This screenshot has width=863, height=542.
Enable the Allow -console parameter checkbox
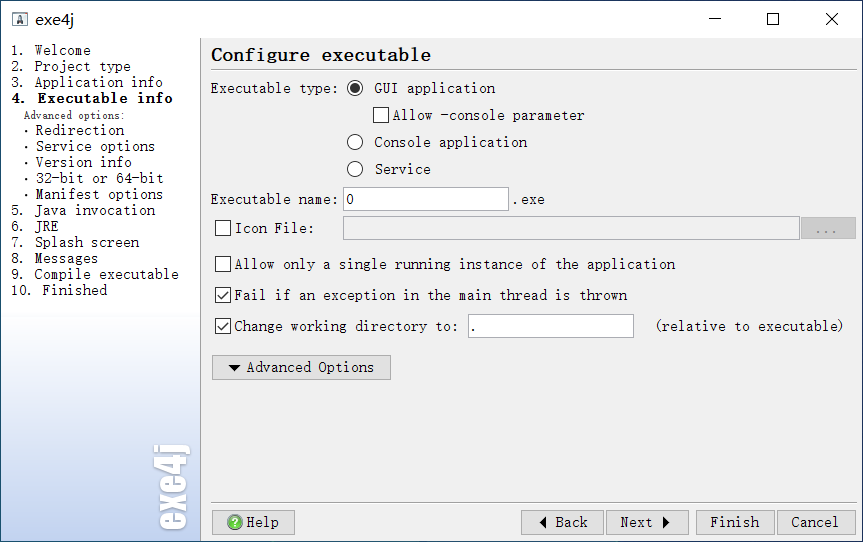click(381, 116)
